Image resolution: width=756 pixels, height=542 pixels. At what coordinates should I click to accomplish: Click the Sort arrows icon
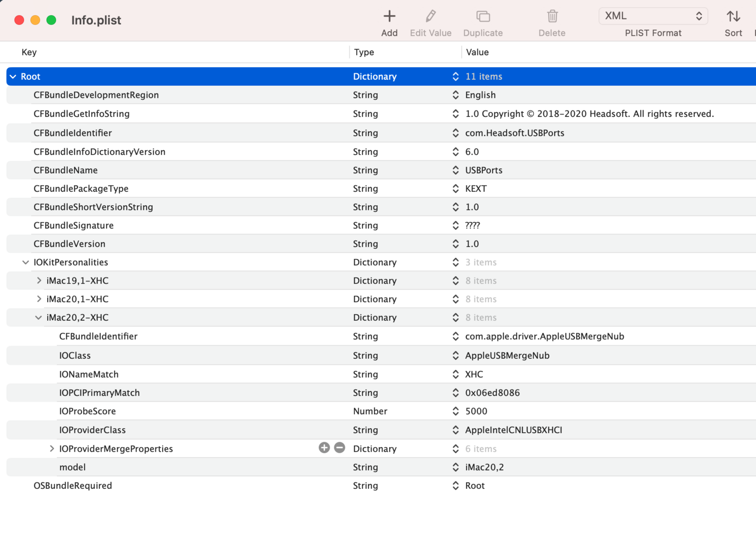coord(733,17)
